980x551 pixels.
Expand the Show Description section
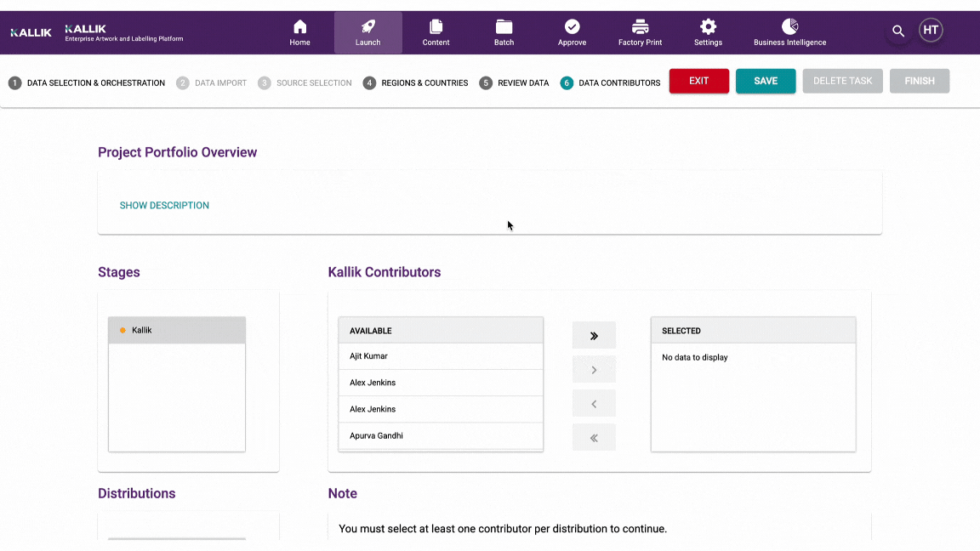164,206
